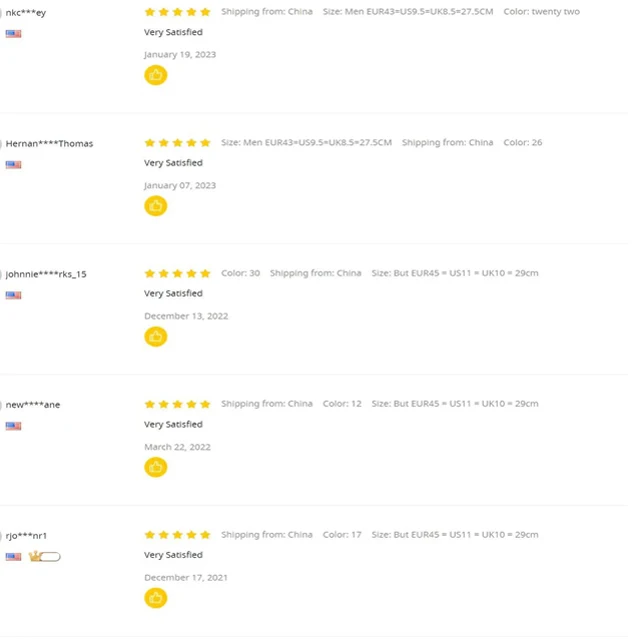639x639 pixels.
Task: Click the January 19, 2023 review date
Action: (x=179, y=55)
